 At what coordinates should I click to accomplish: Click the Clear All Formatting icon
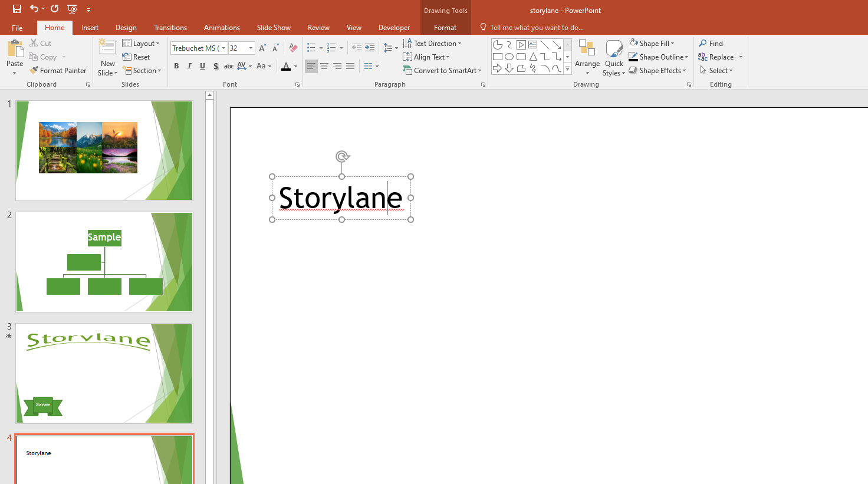coord(293,48)
